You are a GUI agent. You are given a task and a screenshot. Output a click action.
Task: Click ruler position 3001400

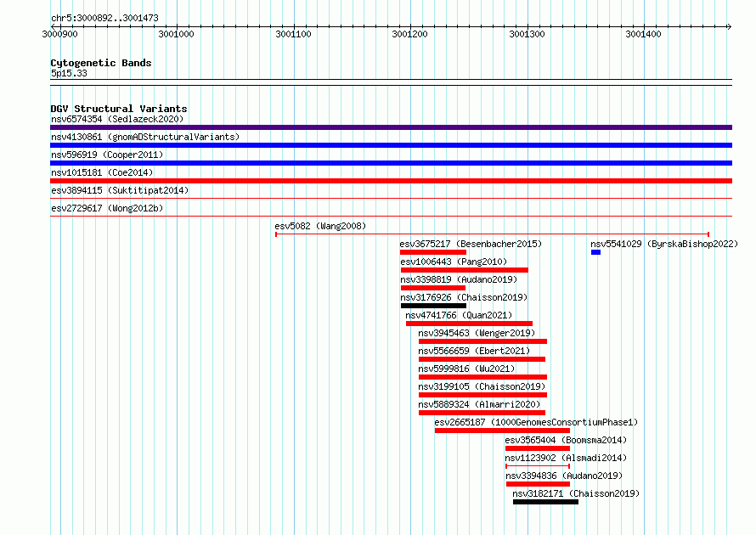(643, 34)
